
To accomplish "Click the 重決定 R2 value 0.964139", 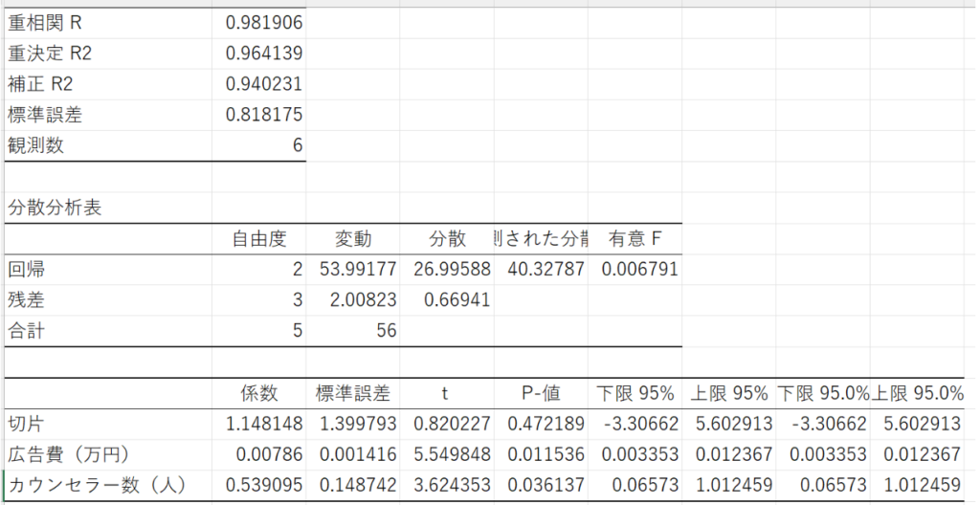I will 264,54.
